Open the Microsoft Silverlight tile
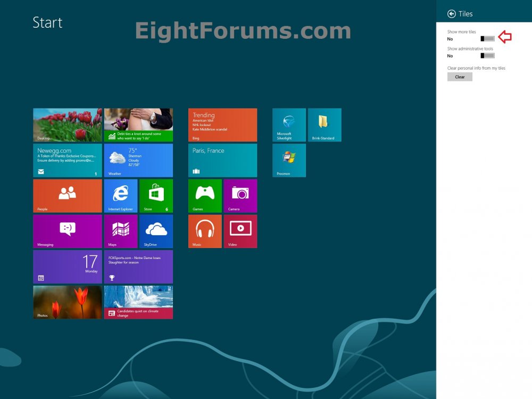 click(x=289, y=125)
